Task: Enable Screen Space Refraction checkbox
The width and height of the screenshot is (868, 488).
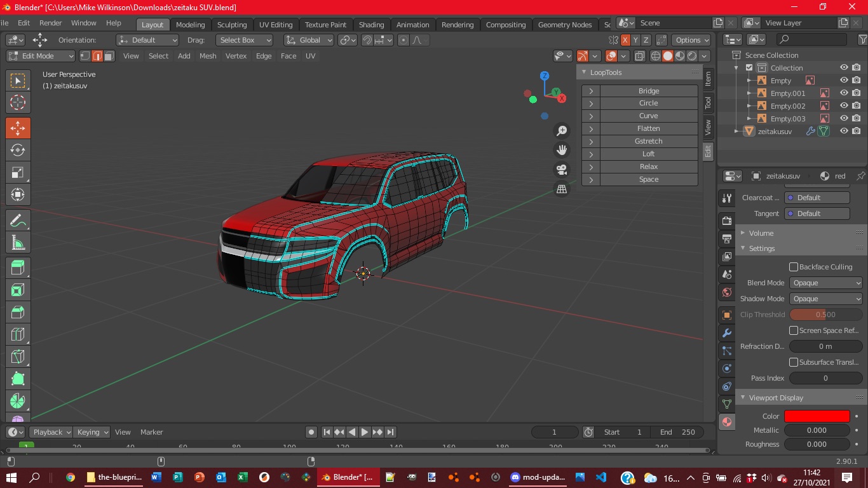Action: [x=794, y=330]
